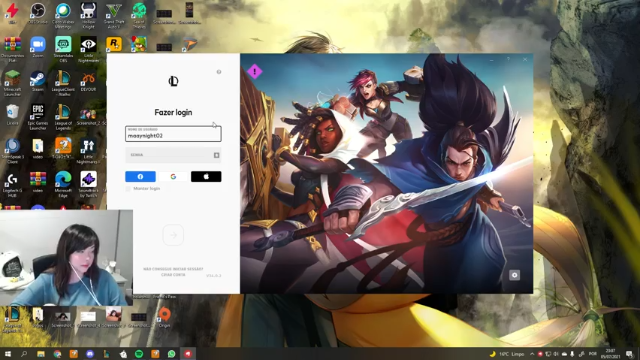The height and width of the screenshot is (360, 640).
Task: Click the SENHA password field
Action: [173, 155]
